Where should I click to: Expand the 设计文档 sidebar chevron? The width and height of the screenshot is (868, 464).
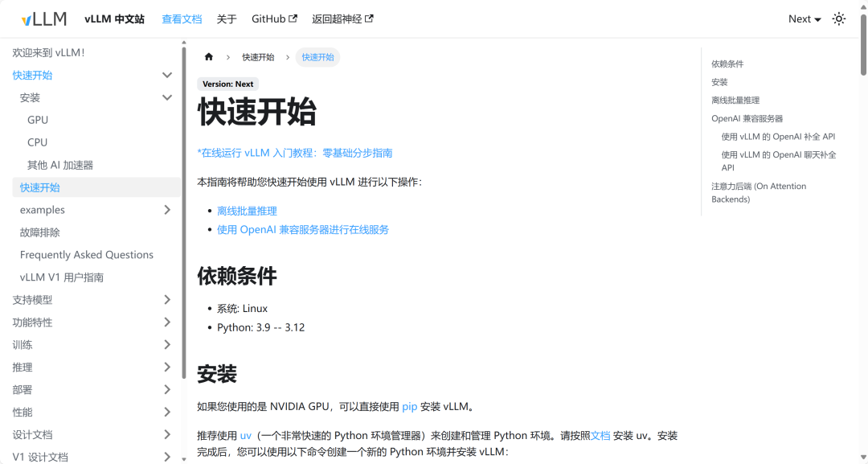click(x=166, y=435)
